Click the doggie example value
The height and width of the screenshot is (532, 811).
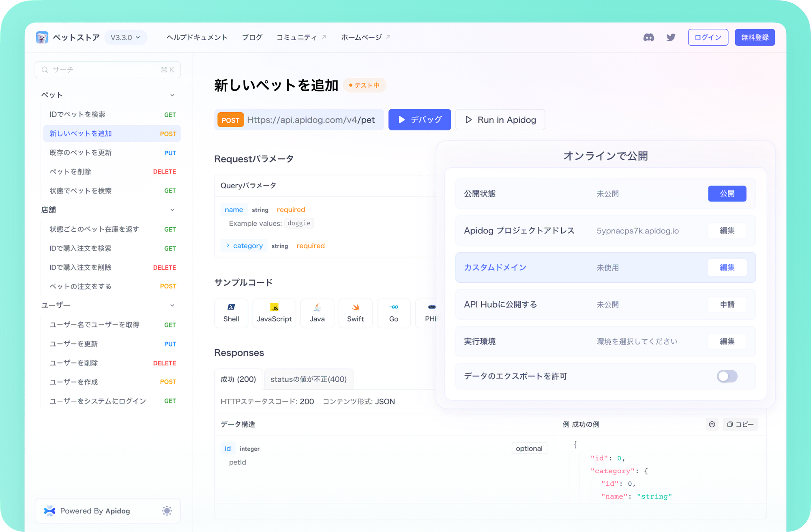(x=299, y=223)
